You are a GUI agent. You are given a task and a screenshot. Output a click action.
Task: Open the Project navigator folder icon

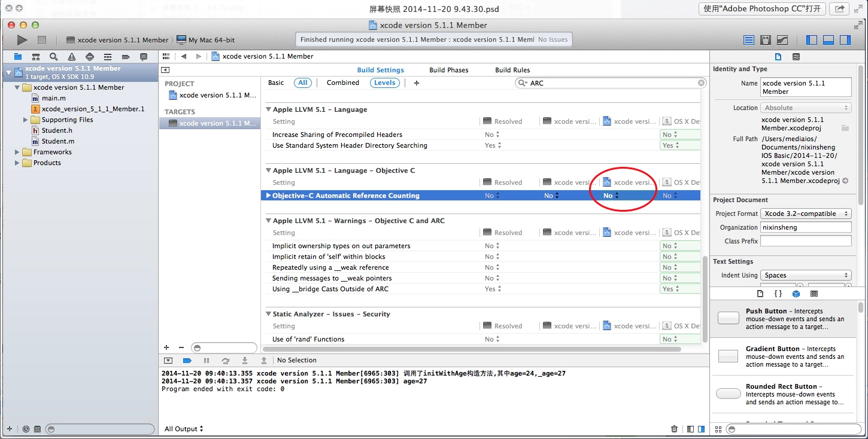(x=18, y=57)
